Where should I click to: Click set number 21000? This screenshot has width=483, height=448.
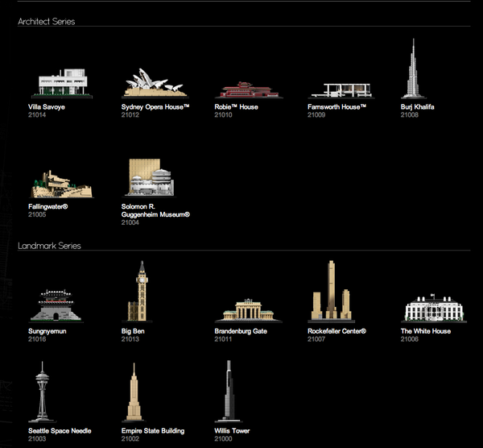(223, 439)
